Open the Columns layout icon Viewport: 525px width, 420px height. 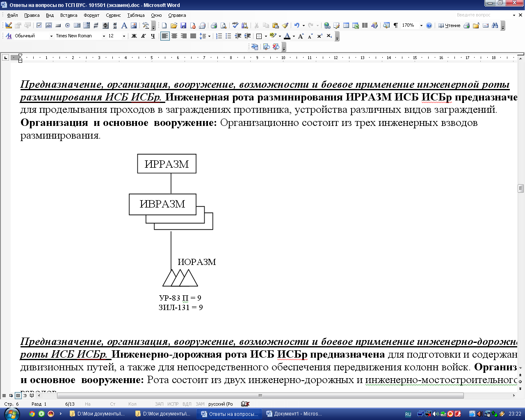[365, 25]
